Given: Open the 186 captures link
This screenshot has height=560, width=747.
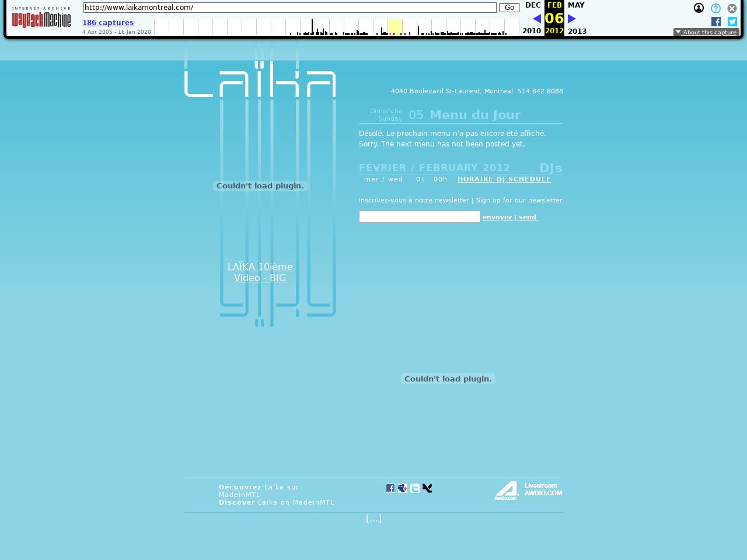Looking at the screenshot, I should pyautogui.click(x=108, y=23).
